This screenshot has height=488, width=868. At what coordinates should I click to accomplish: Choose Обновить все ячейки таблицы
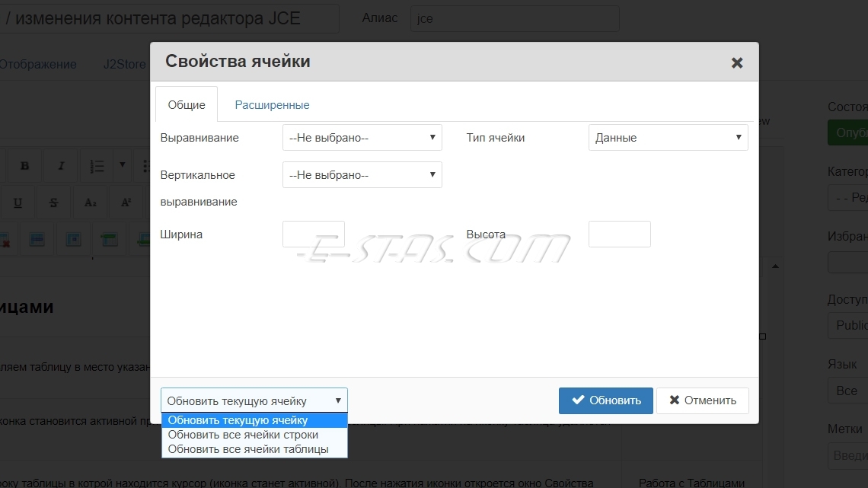[x=254, y=449]
